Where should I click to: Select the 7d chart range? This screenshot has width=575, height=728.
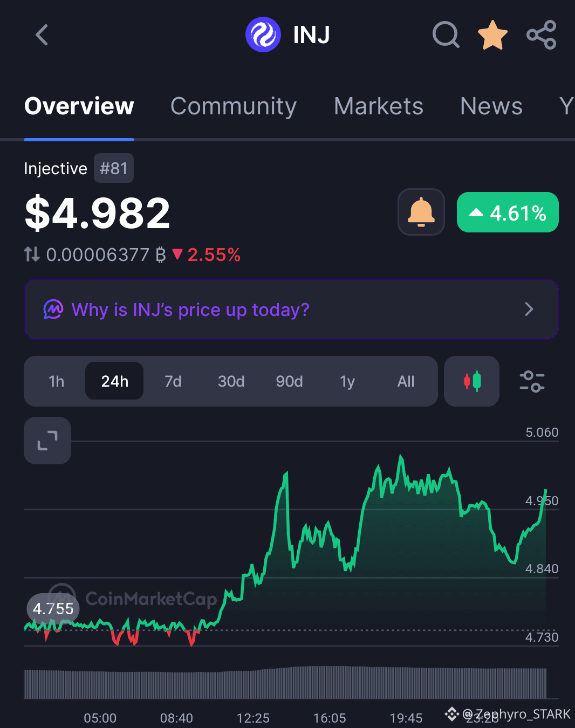[173, 381]
